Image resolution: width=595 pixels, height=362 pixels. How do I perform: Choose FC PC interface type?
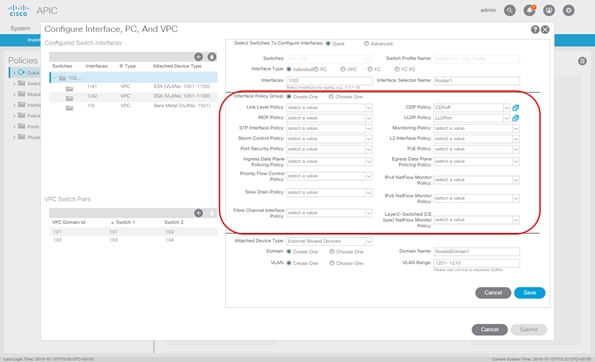(397, 69)
